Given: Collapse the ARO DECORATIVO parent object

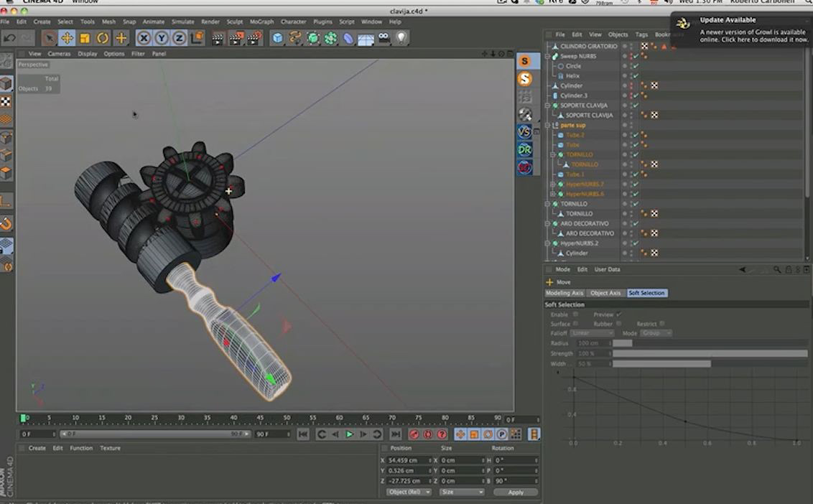Looking at the screenshot, I should pyautogui.click(x=548, y=223).
